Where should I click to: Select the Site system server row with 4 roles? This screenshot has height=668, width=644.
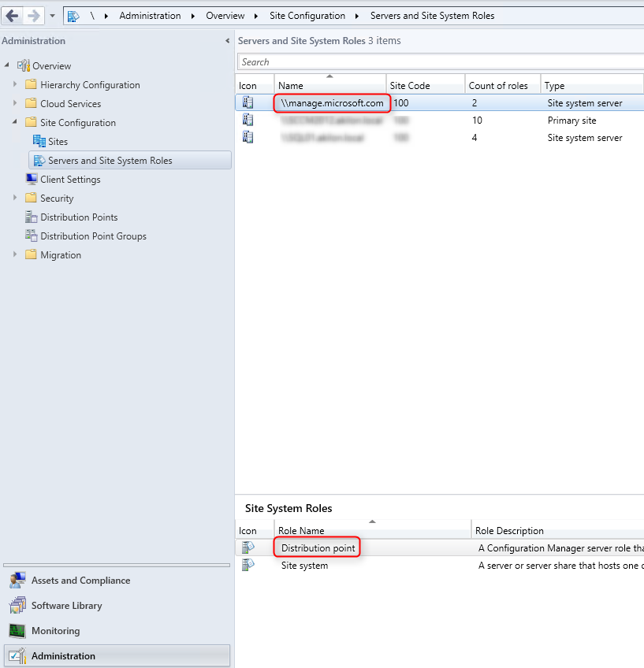[x=439, y=138]
